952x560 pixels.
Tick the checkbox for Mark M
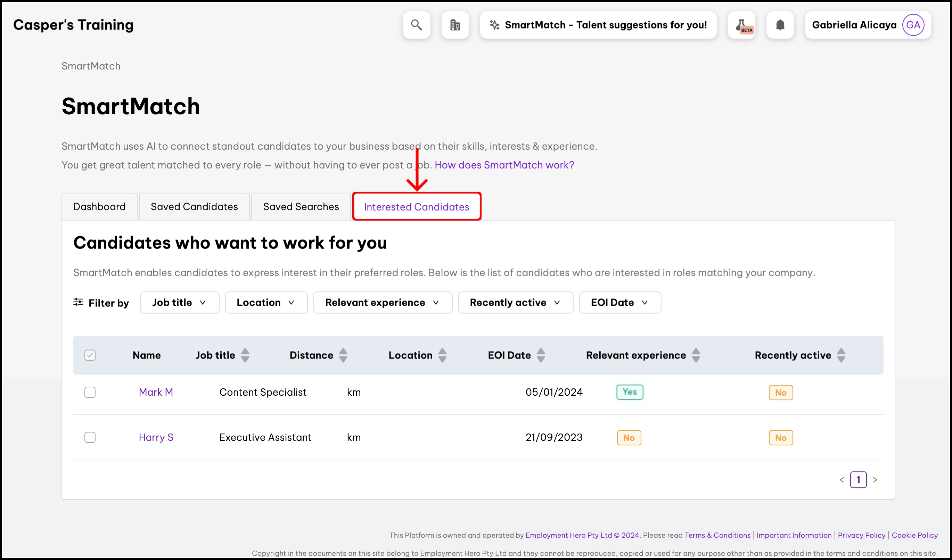point(90,392)
